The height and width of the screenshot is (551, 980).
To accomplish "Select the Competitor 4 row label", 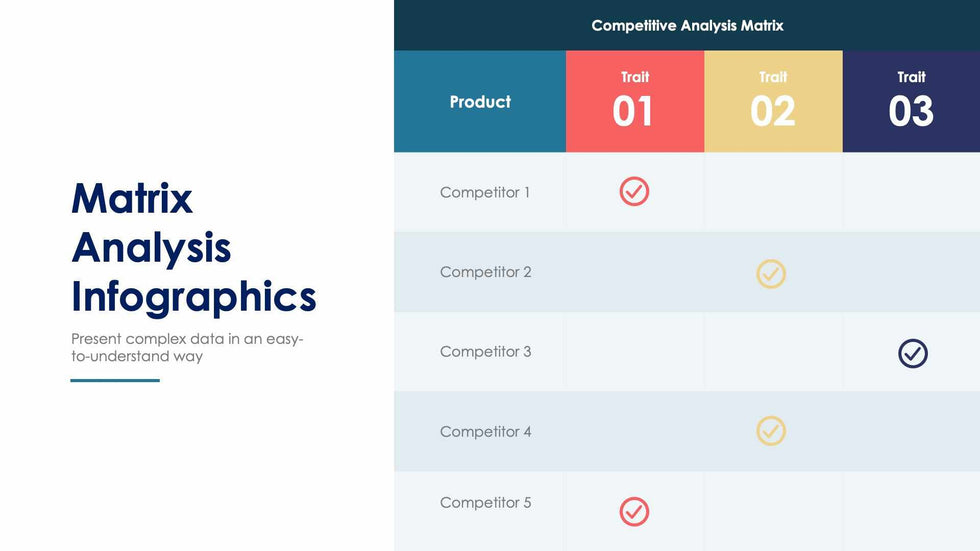I will pyautogui.click(x=485, y=432).
